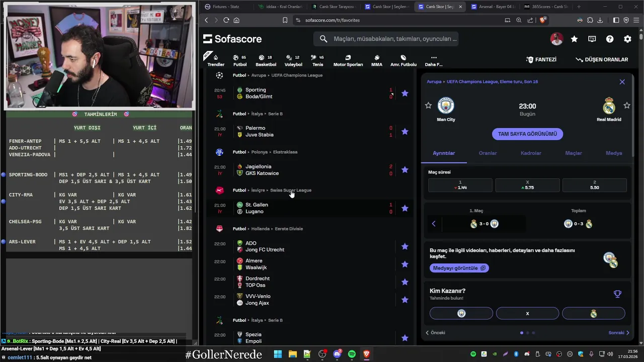Open Brave Shields lion icon

point(543,20)
